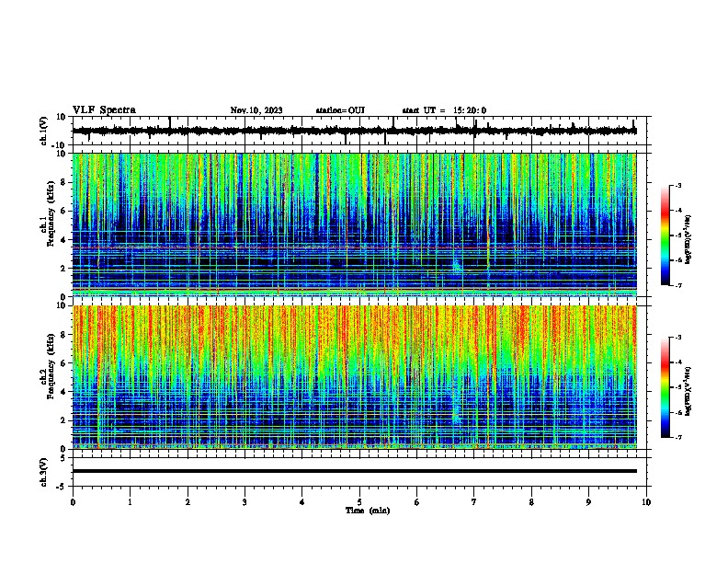Click tick label '5' on the time axis
The image size is (728, 563).
pyautogui.click(x=359, y=502)
